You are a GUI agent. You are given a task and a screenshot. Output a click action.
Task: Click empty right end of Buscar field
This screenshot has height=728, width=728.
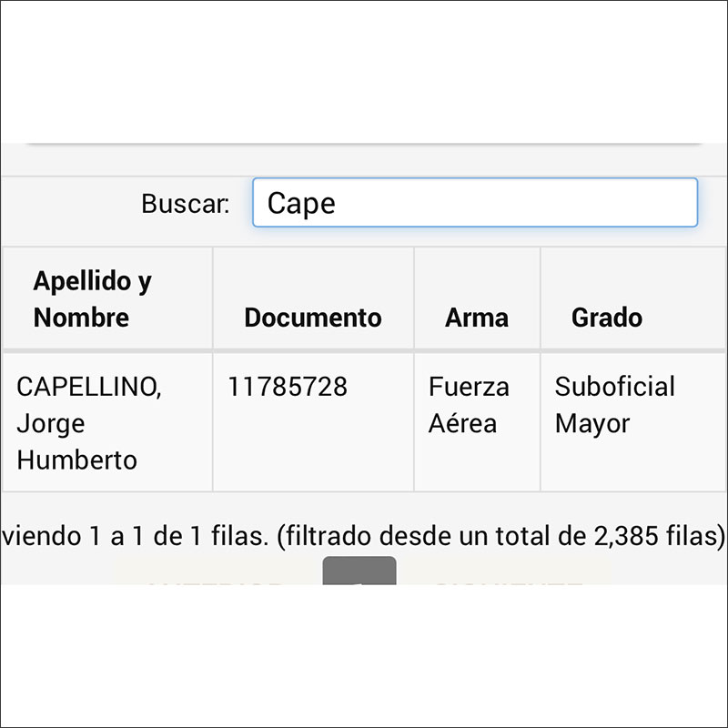click(x=655, y=203)
